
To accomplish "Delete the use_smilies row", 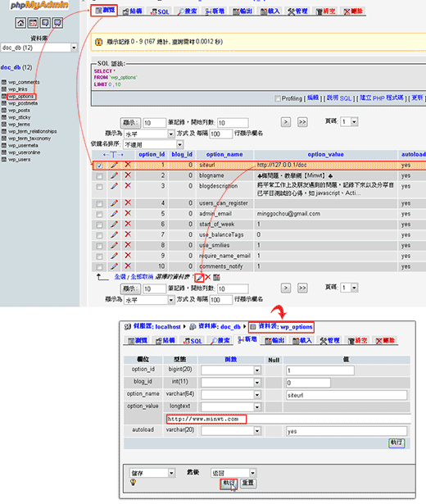I will (128, 245).
